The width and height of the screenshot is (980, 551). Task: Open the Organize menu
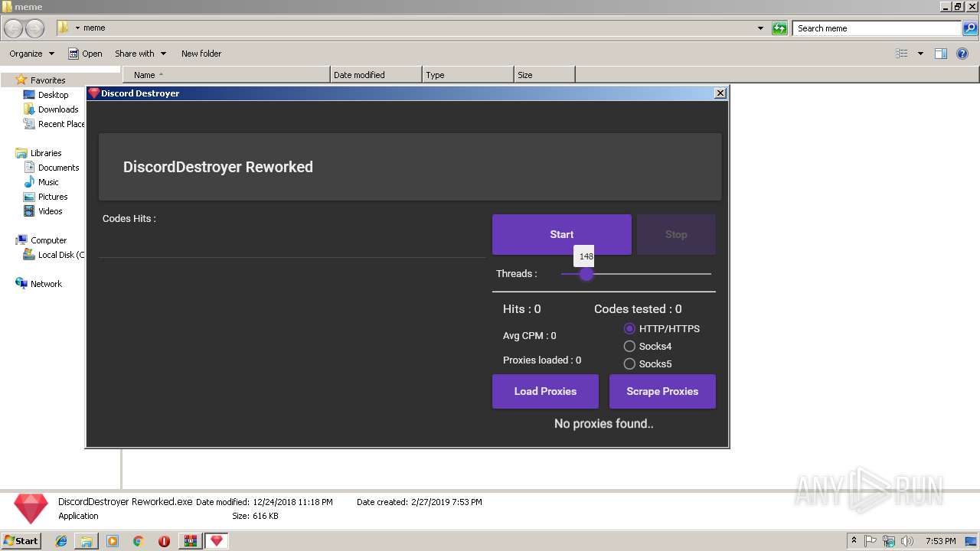31,54
